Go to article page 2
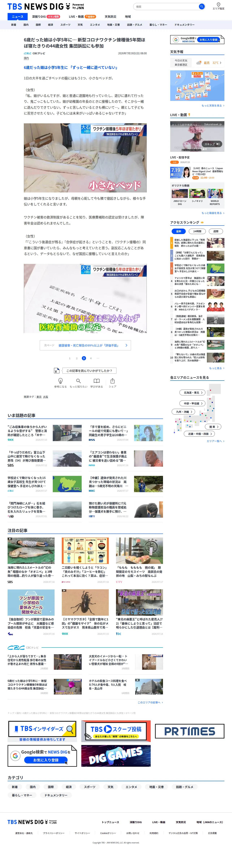The height and width of the screenshot is (868, 232). point(77,358)
